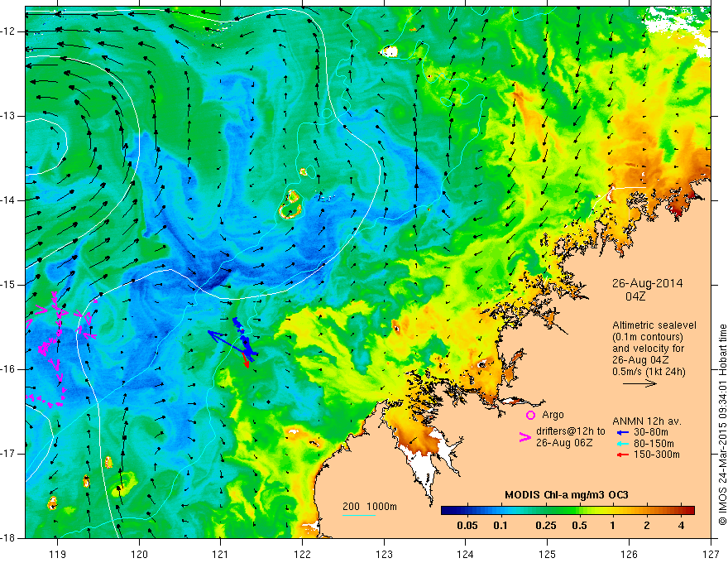Click the 'MODIS Chl-a mg/m3 OC3' title
728x563 pixels.
coord(567,495)
